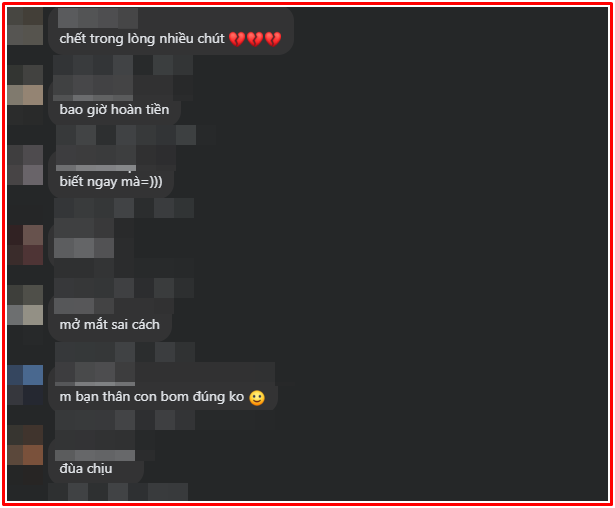The image size is (615, 508).
Task: Click the smiley emoji after 'đúng ko'
Action: 257,398
